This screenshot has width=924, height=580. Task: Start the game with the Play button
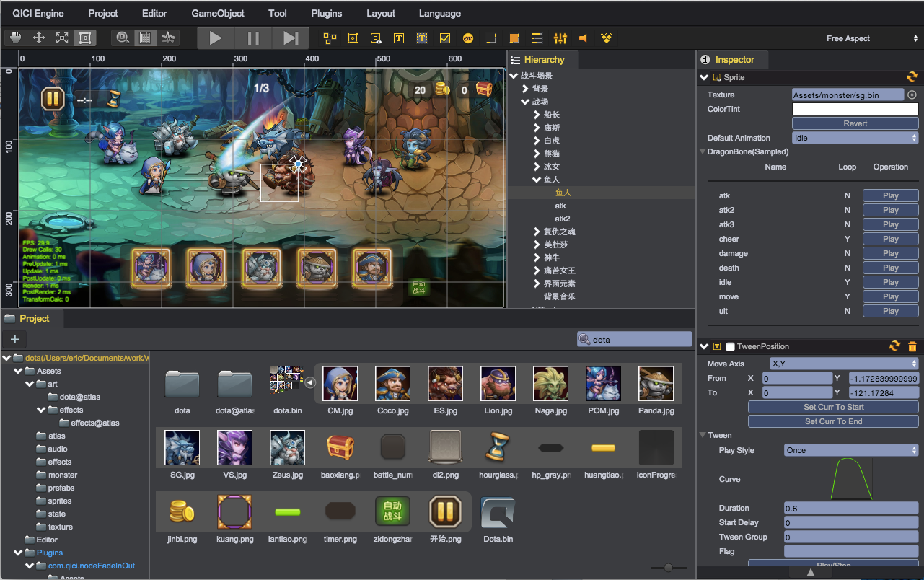click(216, 38)
